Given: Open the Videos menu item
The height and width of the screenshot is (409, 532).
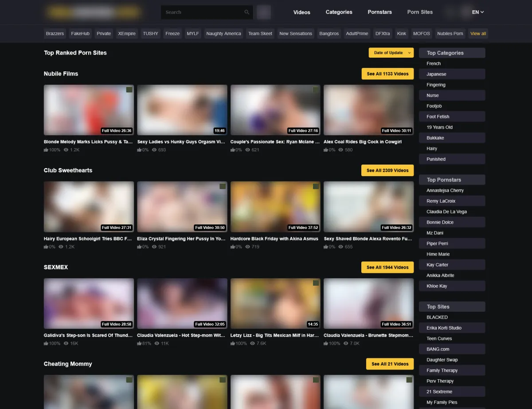Looking at the screenshot, I should coord(301,12).
